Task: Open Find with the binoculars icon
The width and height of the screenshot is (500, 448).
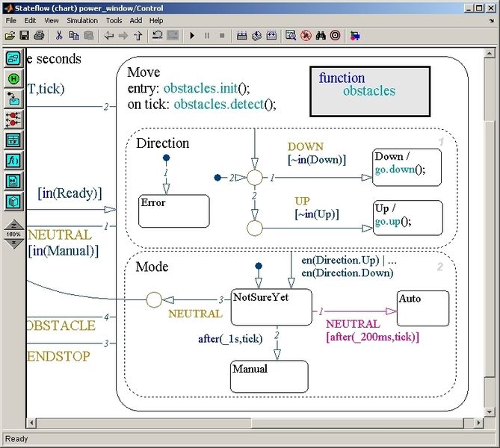Action: [321, 35]
